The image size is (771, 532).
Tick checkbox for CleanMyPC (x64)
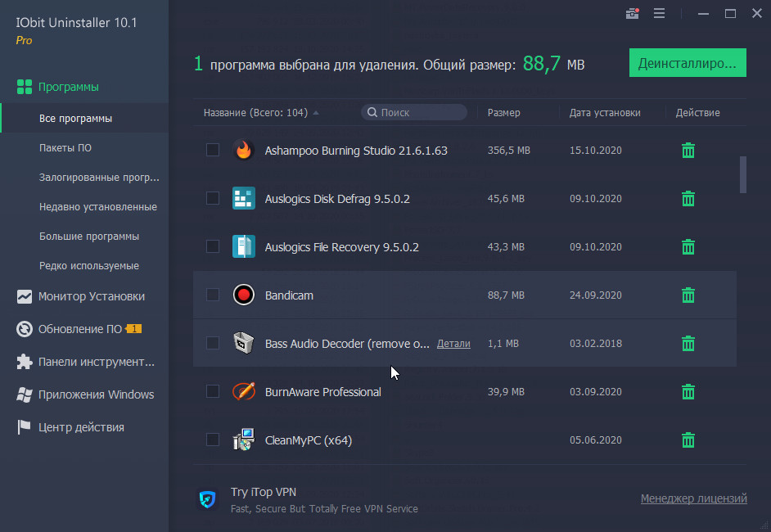[213, 440]
